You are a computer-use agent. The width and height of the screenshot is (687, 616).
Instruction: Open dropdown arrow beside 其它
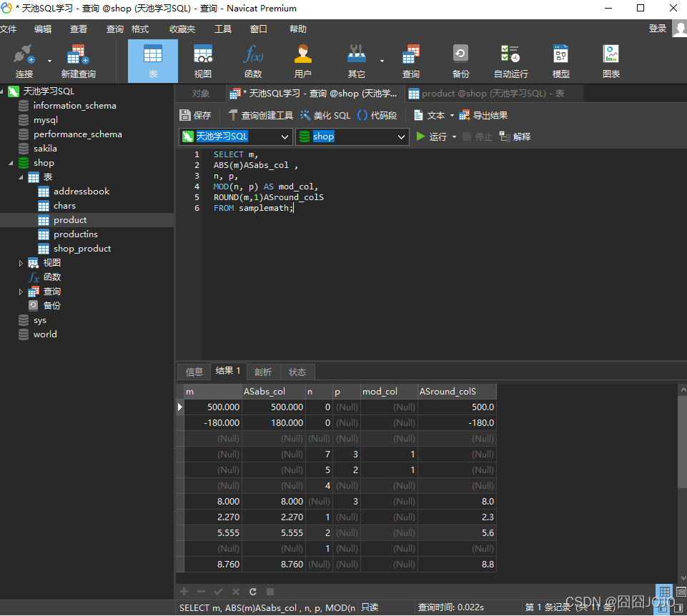click(382, 61)
